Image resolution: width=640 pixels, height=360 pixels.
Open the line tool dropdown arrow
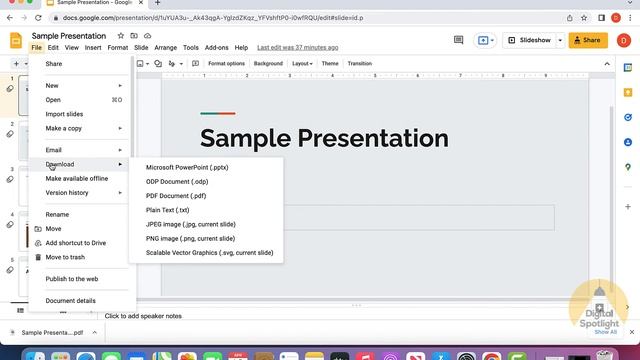181,64
